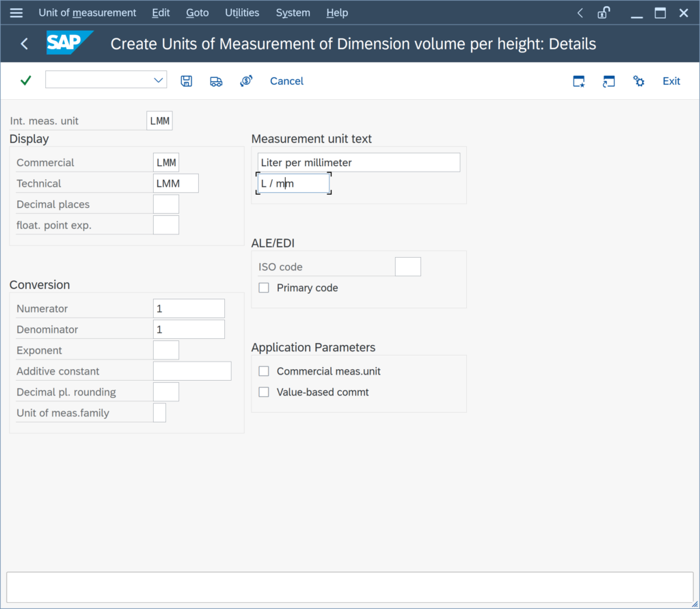This screenshot has height=609, width=700.
Task: Open the Edit menu
Action: point(161,13)
